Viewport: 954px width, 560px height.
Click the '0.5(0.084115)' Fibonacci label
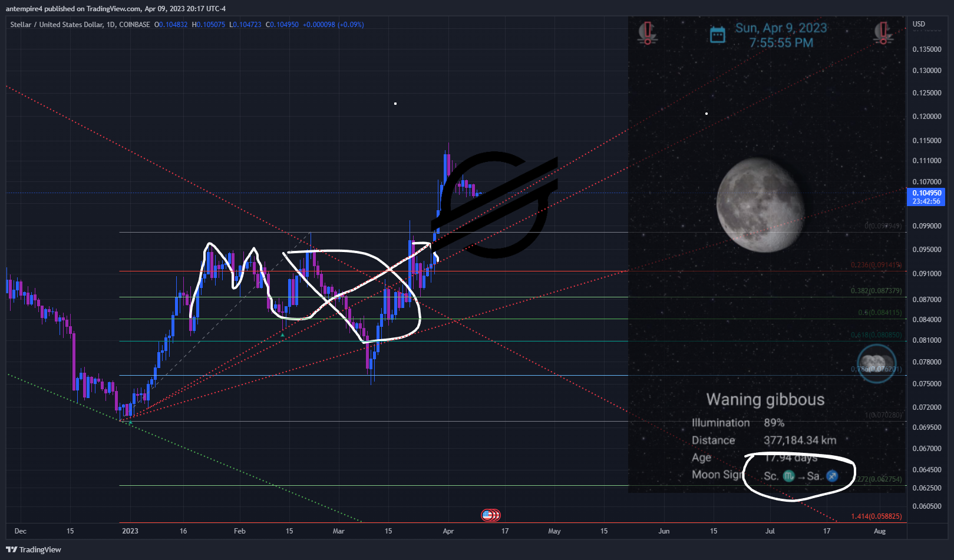pos(880,313)
